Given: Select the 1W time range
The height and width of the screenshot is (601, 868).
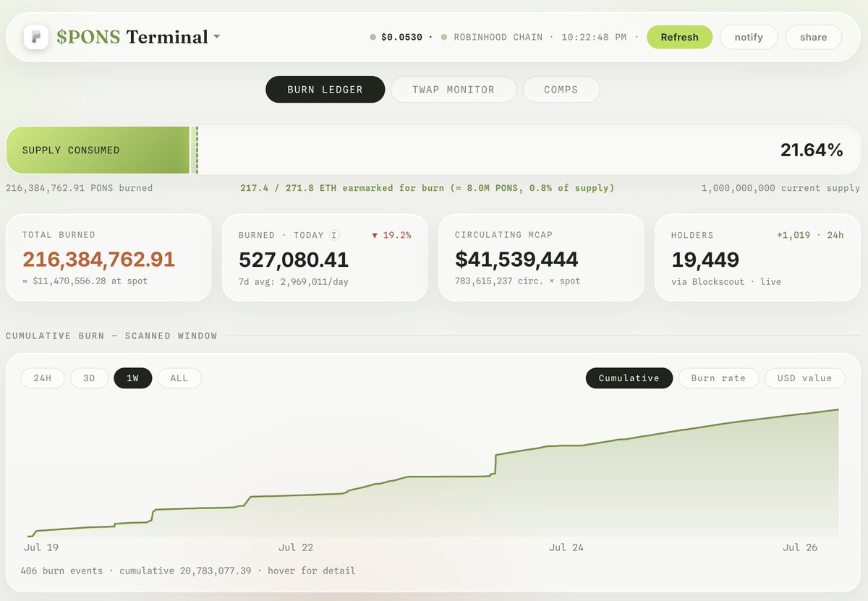Looking at the screenshot, I should click(133, 378).
